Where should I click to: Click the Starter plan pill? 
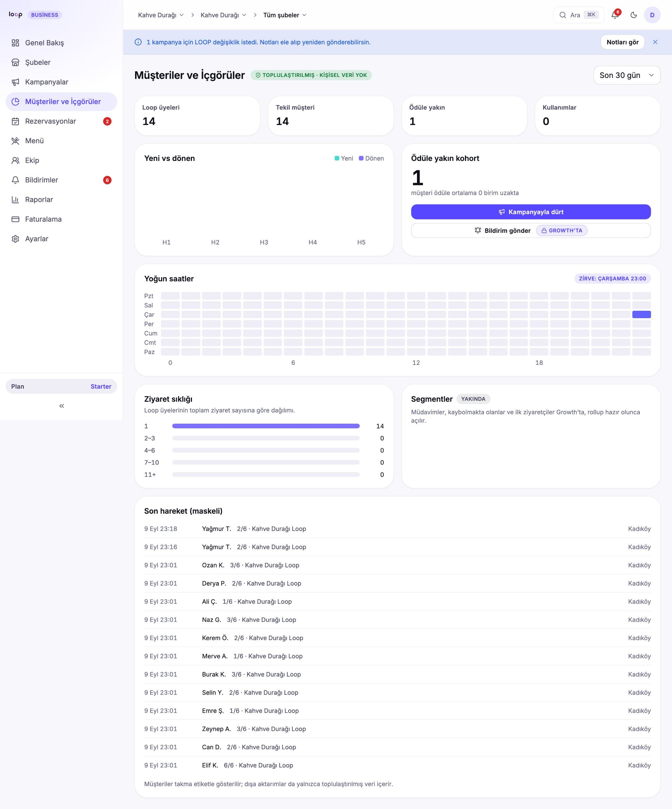pos(61,386)
